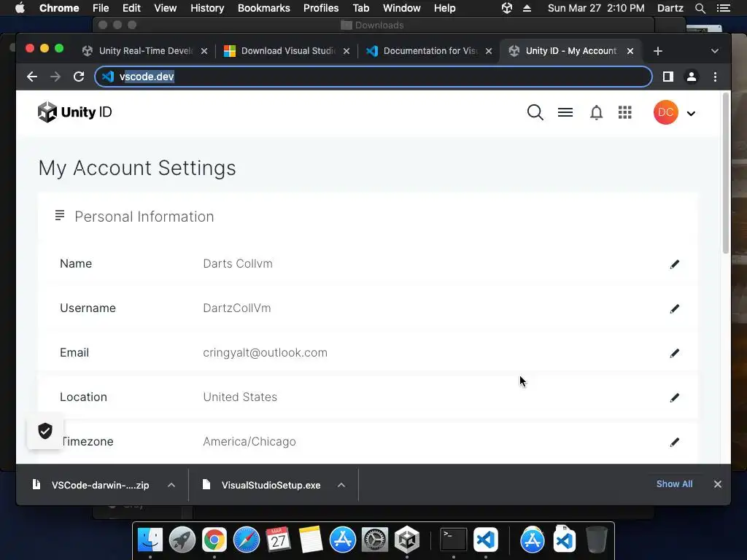This screenshot has height=560, width=747.
Task: Toggle Chrome side panel icon
Action: [x=668, y=77]
